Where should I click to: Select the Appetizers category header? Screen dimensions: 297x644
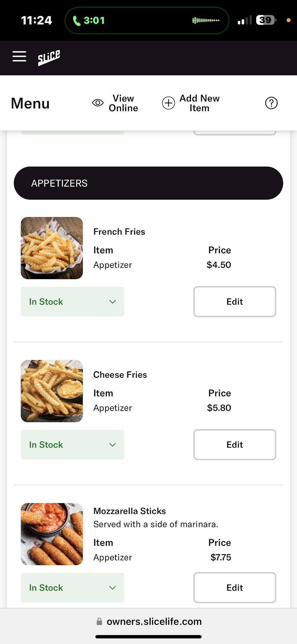point(148,183)
